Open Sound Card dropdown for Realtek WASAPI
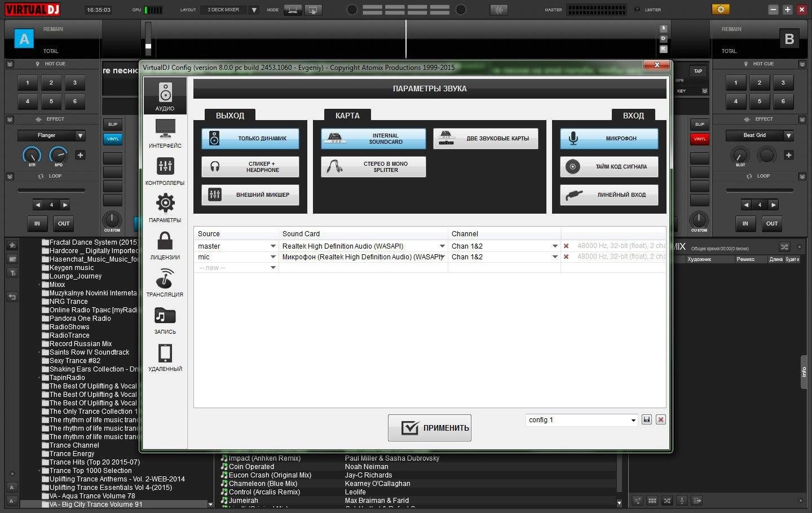The image size is (812, 513). (442, 246)
